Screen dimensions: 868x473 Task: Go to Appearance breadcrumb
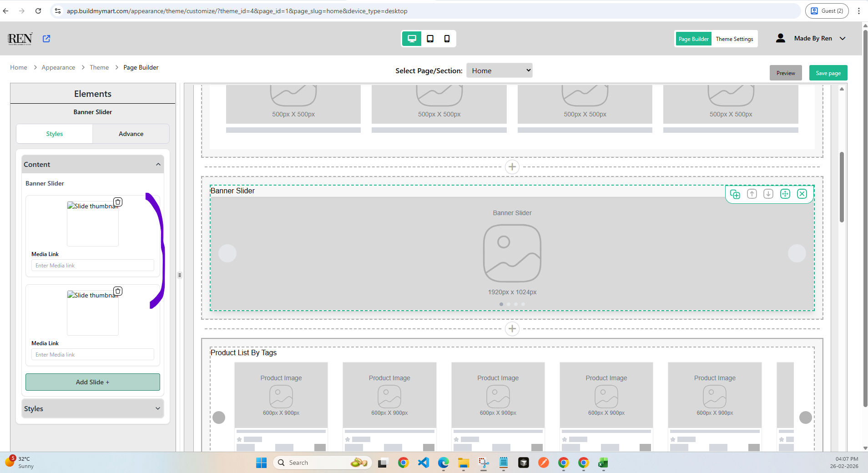tap(58, 67)
